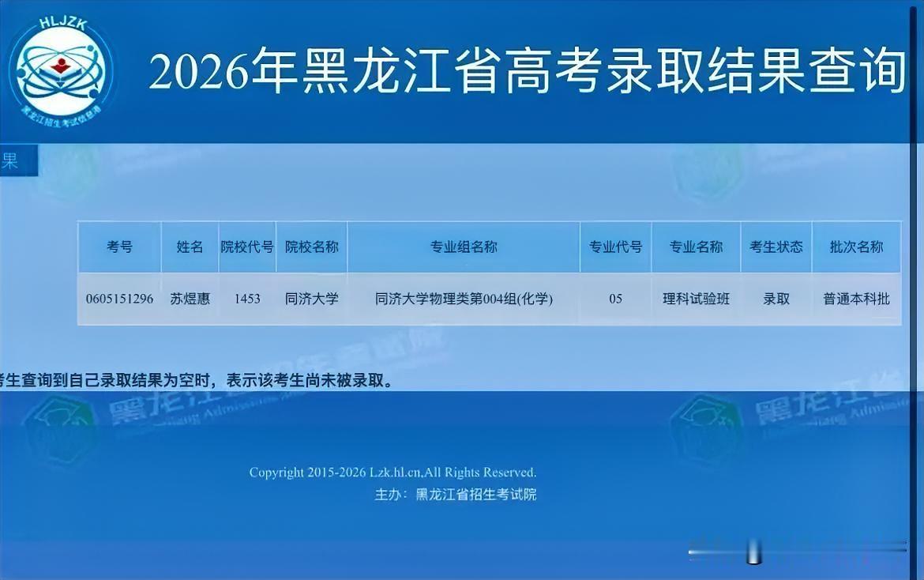924x580 pixels.
Task: Click the 专业名称 column header
Action: (696, 247)
